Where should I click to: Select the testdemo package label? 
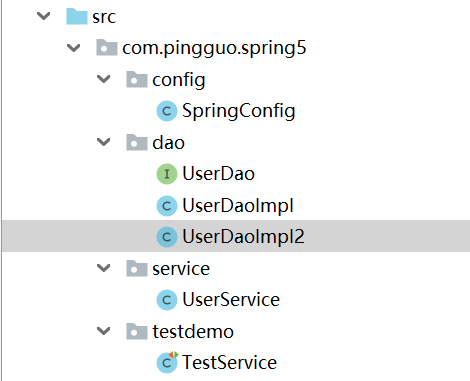click(x=193, y=332)
